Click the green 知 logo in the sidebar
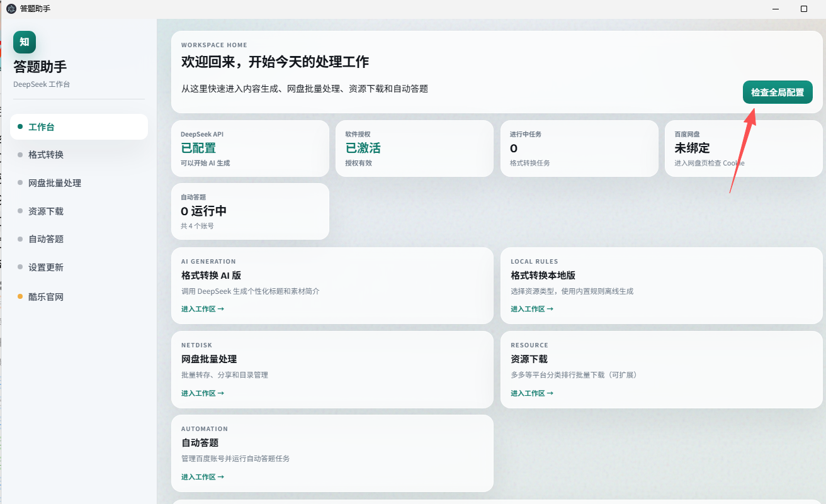 tap(25, 42)
